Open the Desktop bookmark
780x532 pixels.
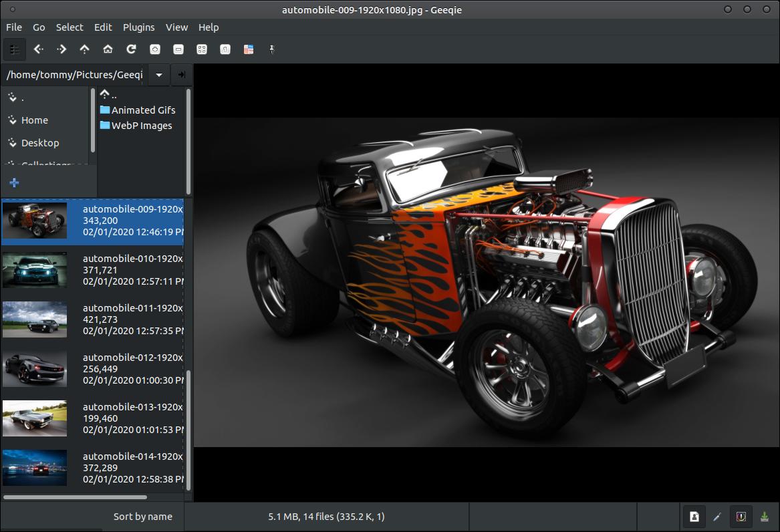(x=46, y=143)
